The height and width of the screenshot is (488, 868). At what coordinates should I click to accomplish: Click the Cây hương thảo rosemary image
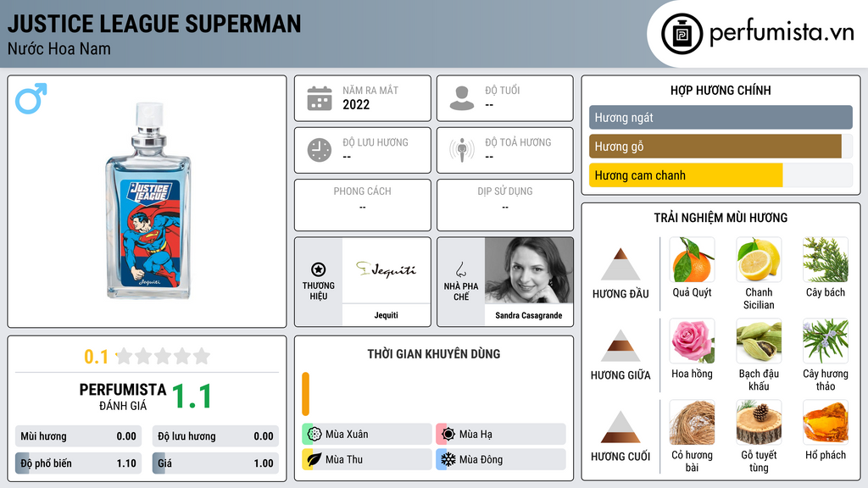pos(826,341)
